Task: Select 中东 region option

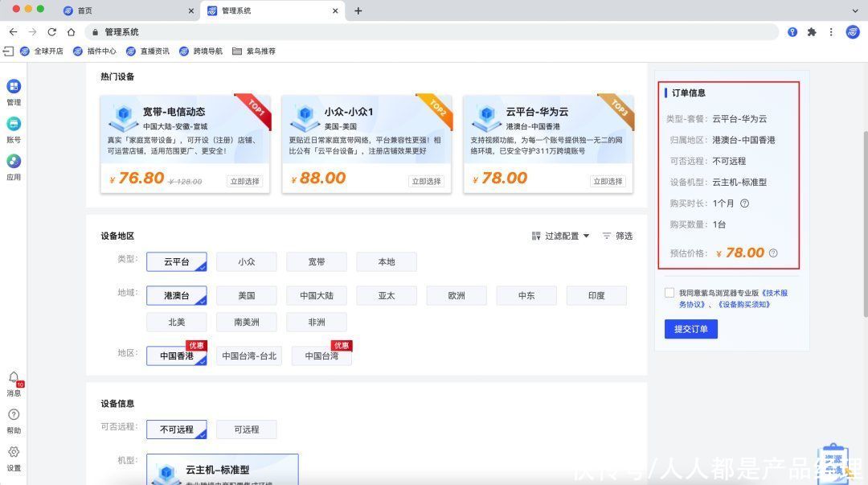Action: pyautogui.click(x=526, y=295)
